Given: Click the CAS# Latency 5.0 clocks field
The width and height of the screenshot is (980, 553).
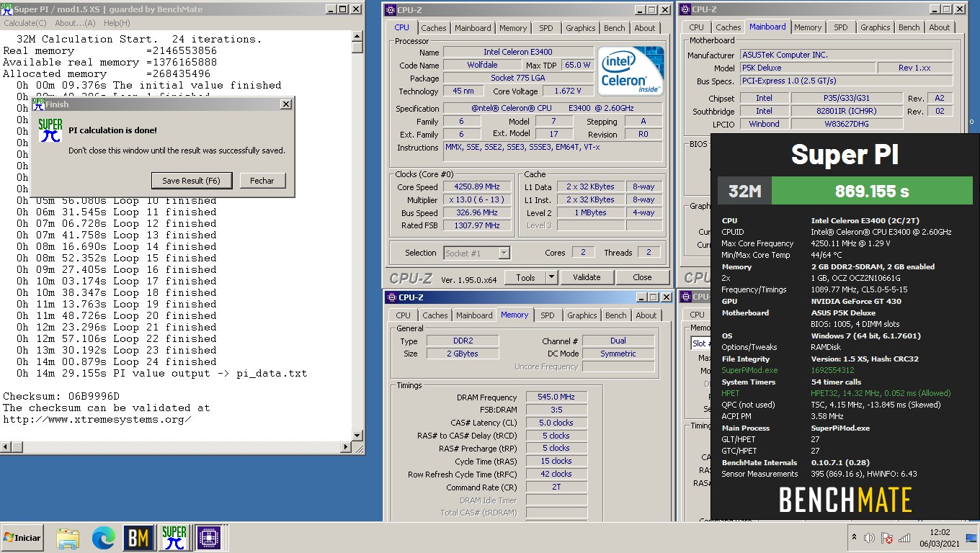Looking at the screenshot, I should [556, 423].
